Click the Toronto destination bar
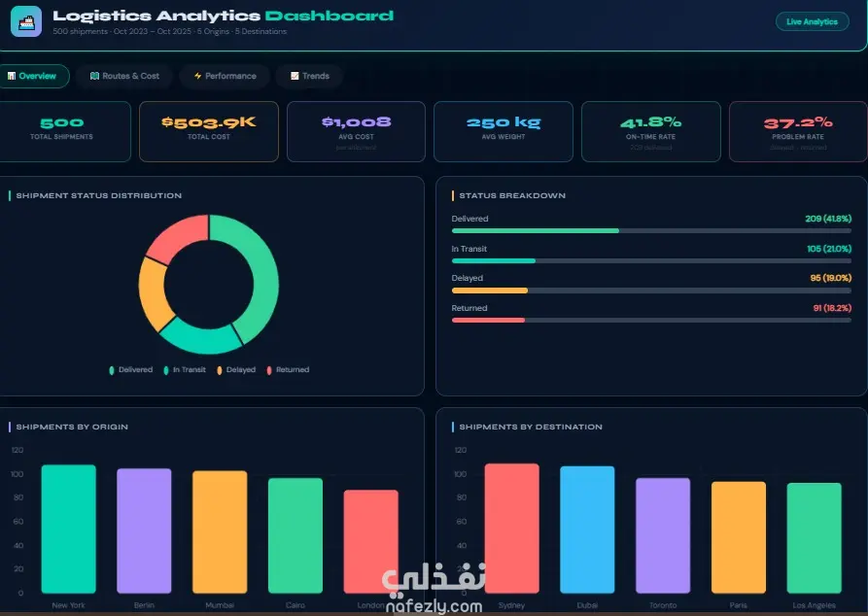 663,535
